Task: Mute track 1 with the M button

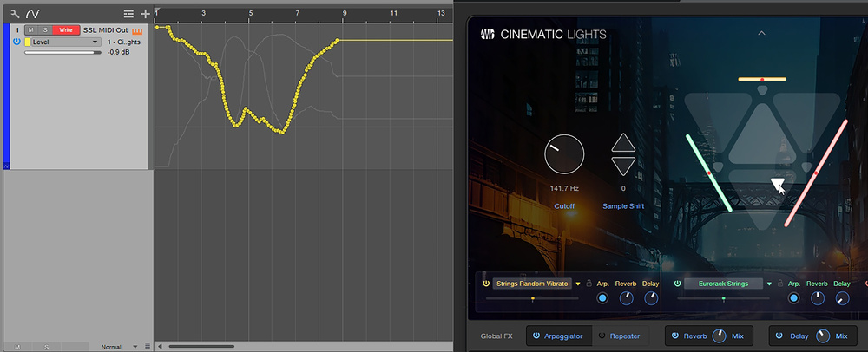Action: coord(30,30)
